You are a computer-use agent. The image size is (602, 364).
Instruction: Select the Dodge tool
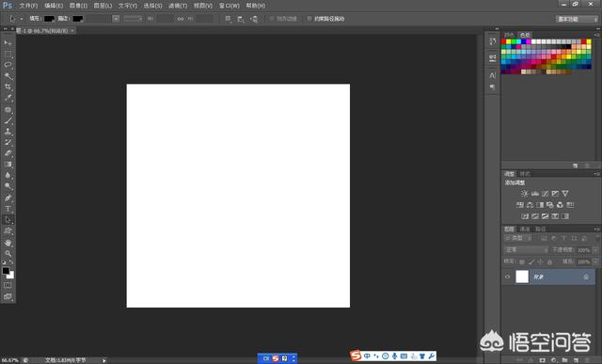click(x=8, y=186)
